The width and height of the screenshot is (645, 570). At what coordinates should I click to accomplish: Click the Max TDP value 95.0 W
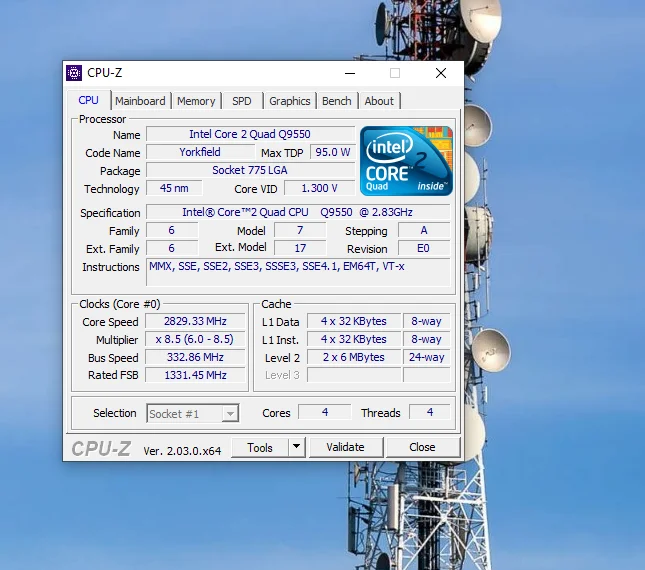coord(332,152)
